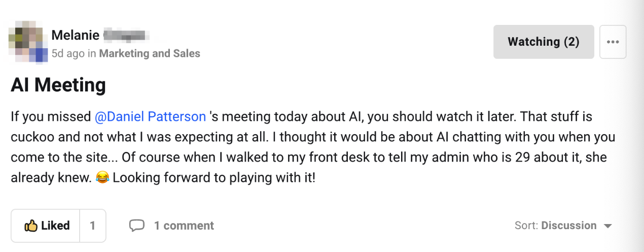The width and height of the screenshot is (644, 252).
Task: Click the speech bubble comment icon
Action: (137, 226)
